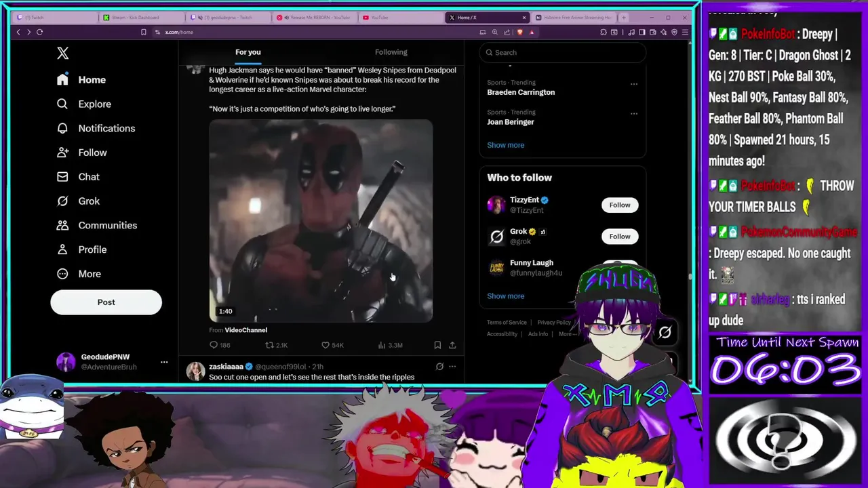Open the Ads info footer link

pos(538,334)
